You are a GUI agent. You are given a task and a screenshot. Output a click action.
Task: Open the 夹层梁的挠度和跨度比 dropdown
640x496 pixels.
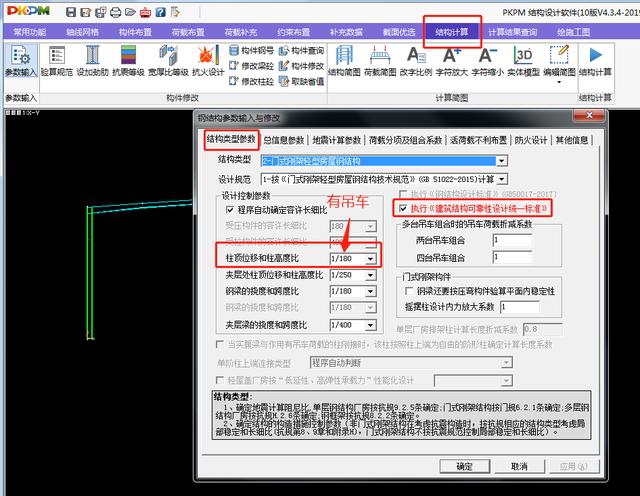tap(370, 325)
